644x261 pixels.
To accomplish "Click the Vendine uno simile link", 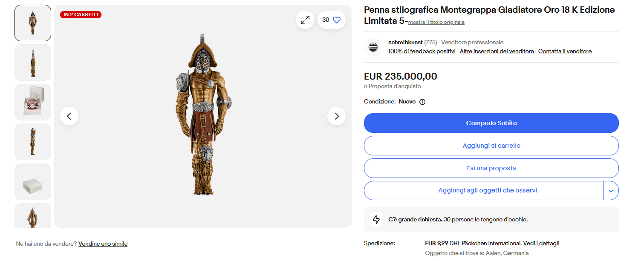I will [103, 244].
